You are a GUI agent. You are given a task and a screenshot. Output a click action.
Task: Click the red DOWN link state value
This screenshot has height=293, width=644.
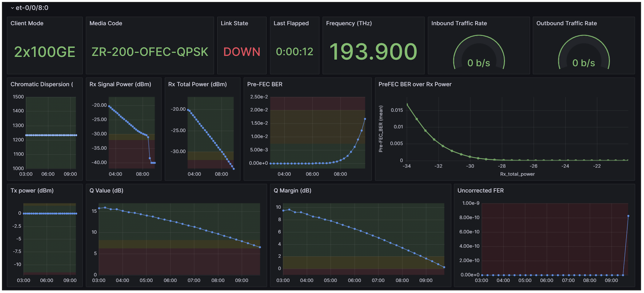click(x=242, y=52)
